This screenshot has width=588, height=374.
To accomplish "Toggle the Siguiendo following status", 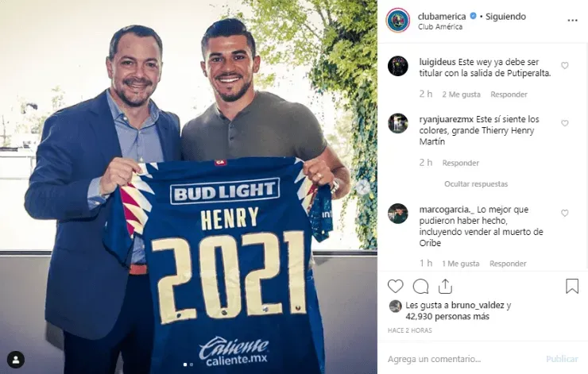I will point(505,17).
